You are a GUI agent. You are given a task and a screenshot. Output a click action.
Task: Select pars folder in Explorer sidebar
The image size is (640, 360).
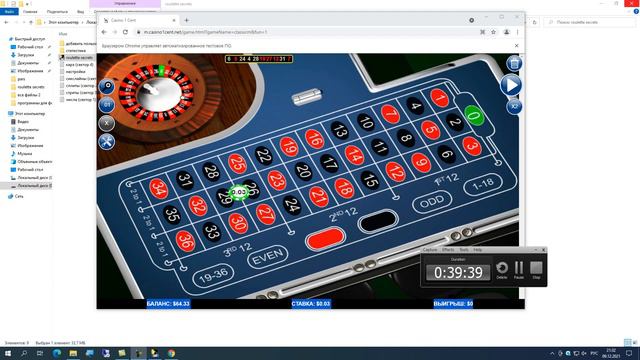21,79
